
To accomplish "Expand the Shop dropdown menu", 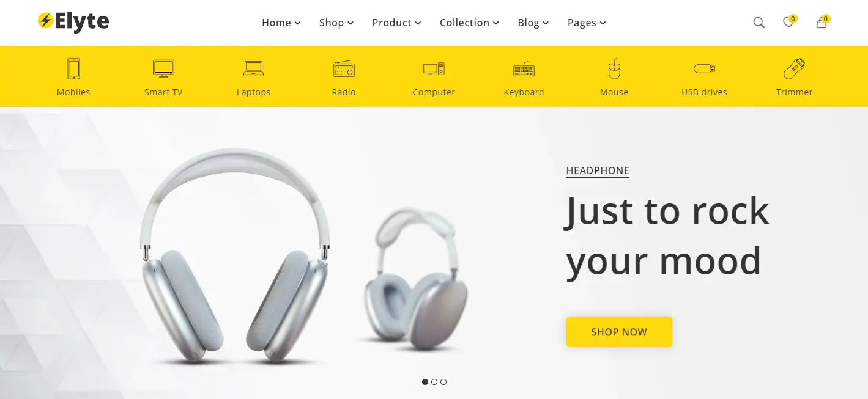I will point(336,23).
